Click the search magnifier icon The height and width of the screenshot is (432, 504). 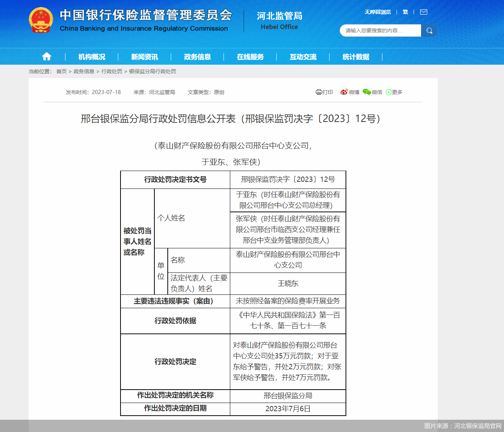pyautogui.click(x=428, y=30)
